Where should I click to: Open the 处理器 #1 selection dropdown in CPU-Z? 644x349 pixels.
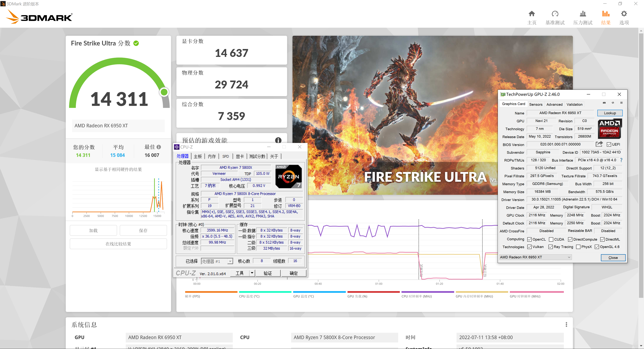point(217,261)
